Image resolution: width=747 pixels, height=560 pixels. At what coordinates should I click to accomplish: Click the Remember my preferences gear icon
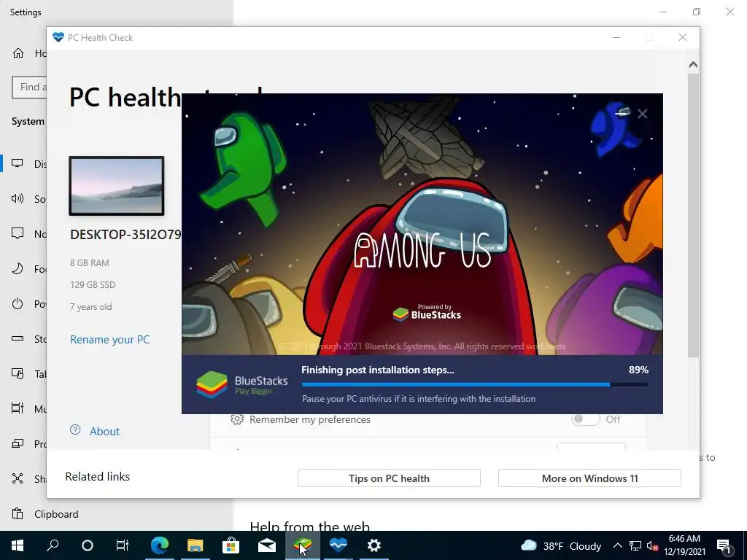(237, 419)
